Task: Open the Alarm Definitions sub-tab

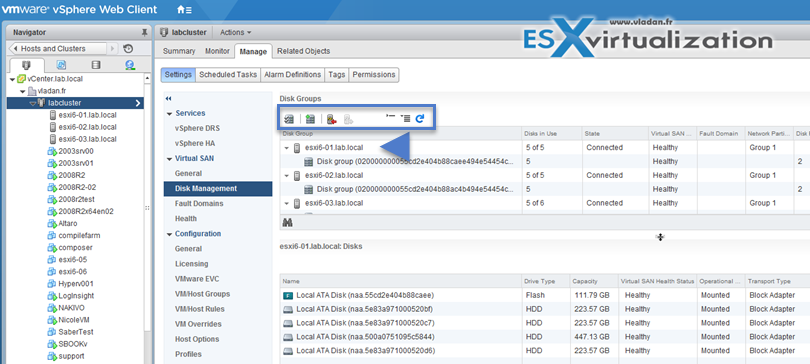Action: (292, 74)
